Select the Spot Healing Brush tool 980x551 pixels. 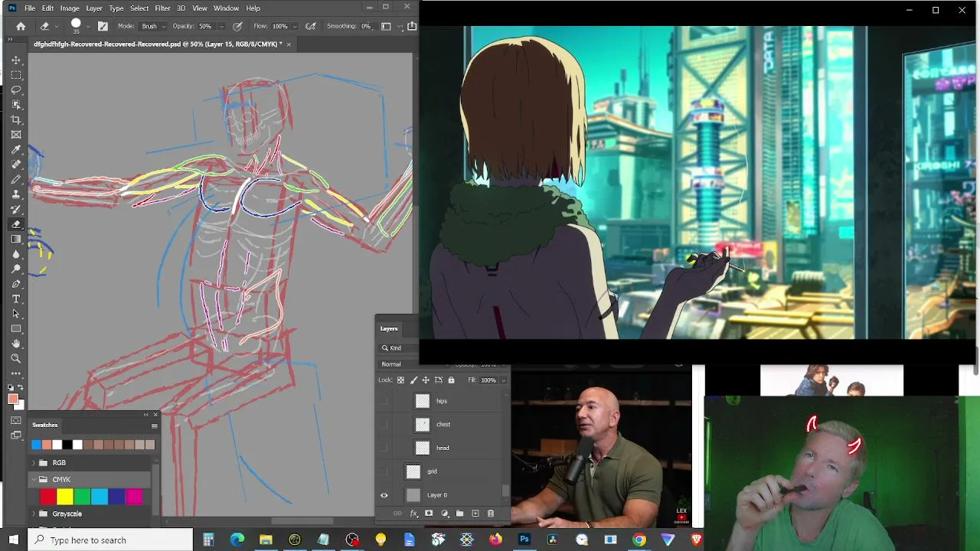16,165
